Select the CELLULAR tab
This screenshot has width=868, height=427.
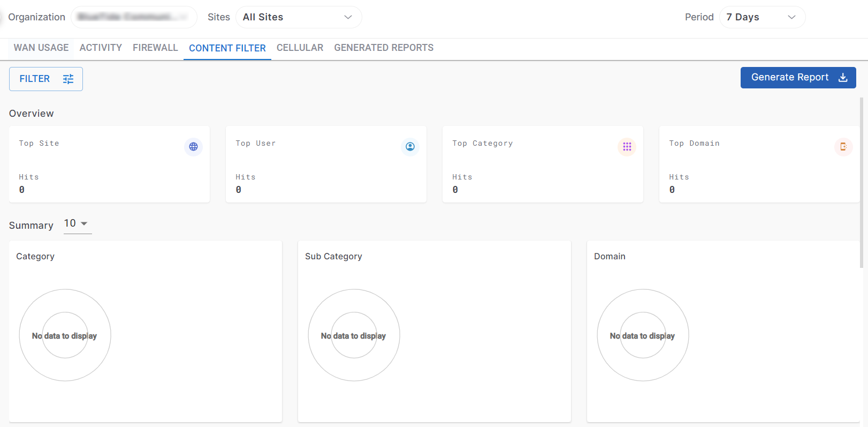(300, 48)
